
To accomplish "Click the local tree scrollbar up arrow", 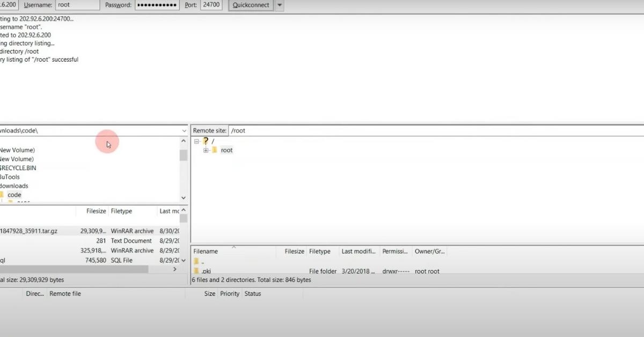I will point(184,141).
